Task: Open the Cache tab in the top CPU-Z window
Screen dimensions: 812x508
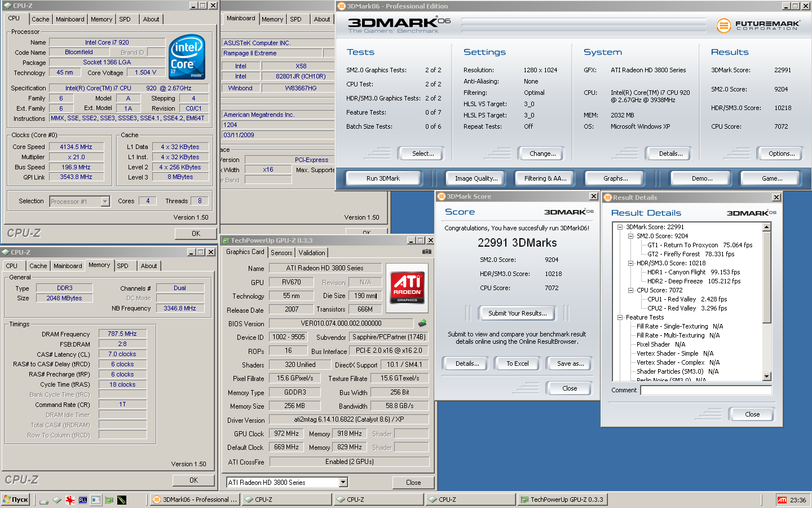Action: pyautogui.click(x=40, y=19)
